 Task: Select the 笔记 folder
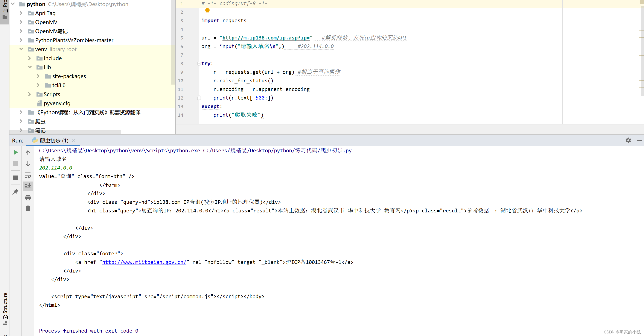click(40, 130)
